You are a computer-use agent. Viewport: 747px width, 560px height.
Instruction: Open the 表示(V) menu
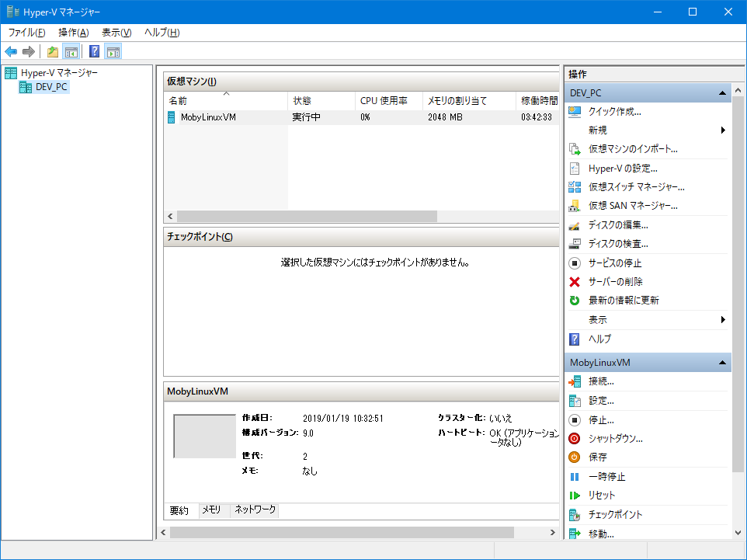tap(116, 33)
